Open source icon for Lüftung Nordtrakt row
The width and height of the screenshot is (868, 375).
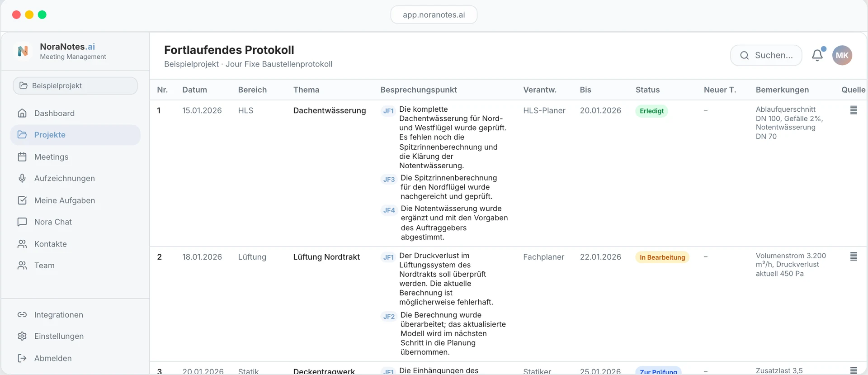point(854,256)
